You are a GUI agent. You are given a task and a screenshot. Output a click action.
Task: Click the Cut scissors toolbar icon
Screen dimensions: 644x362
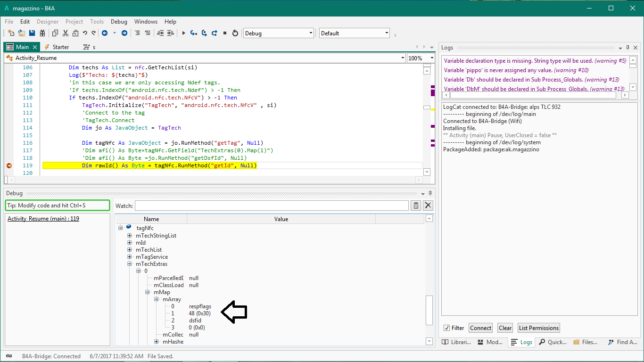[66, 33]
